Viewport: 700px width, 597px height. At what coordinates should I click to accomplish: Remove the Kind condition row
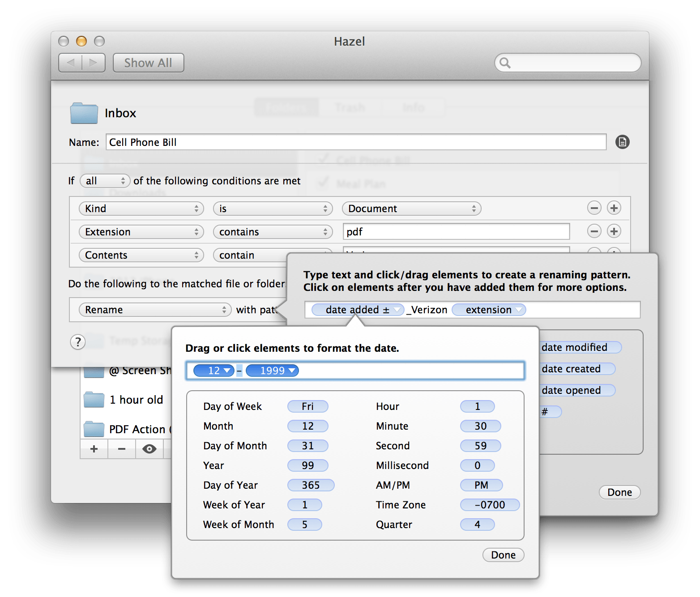tap(594, 208)
